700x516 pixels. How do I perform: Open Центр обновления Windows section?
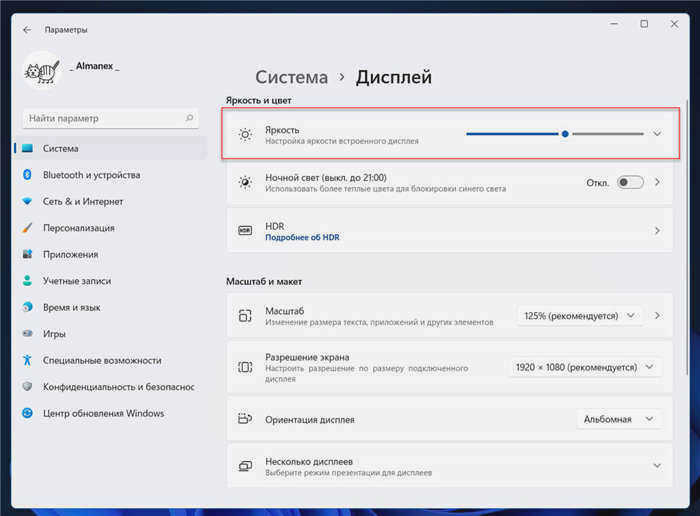pos(111,413)
